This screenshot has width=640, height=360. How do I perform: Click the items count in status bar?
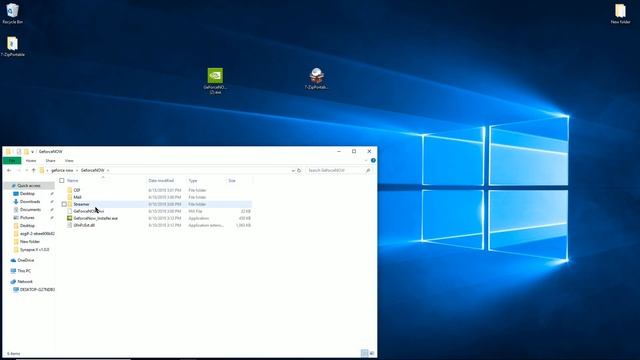click(x=13, y=353)
